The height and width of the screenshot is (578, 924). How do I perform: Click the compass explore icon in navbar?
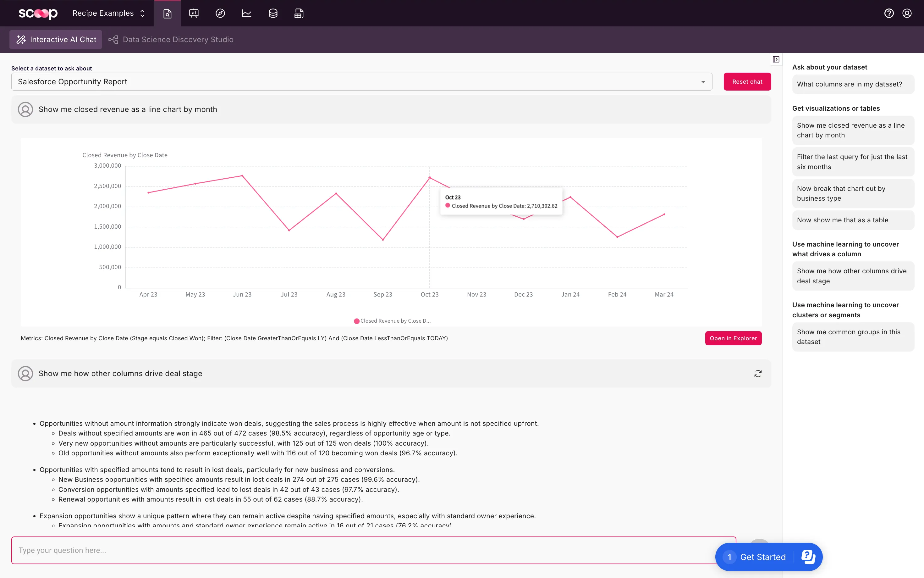pyautogui.click(x=220, y=14)
